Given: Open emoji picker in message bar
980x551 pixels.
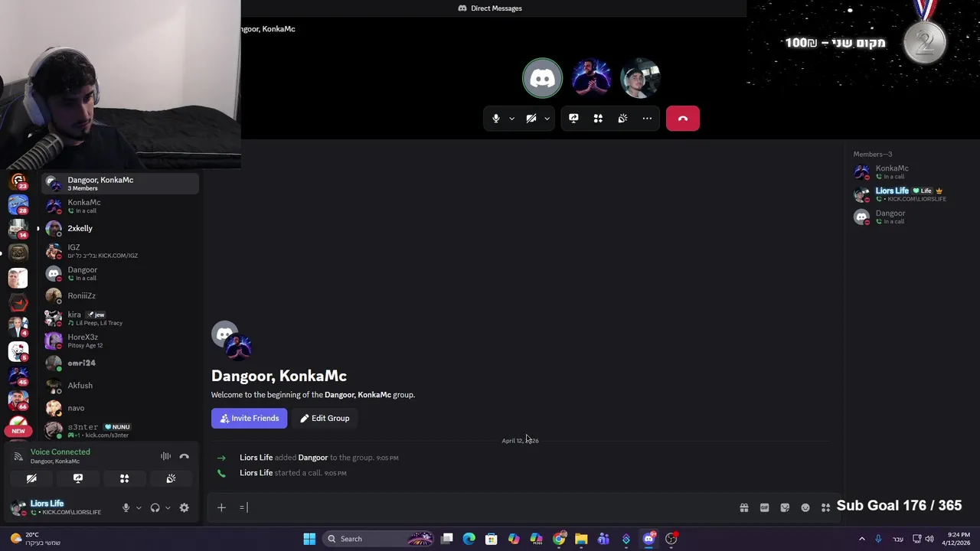Looking at the screenshot, I should pos(805,507).
